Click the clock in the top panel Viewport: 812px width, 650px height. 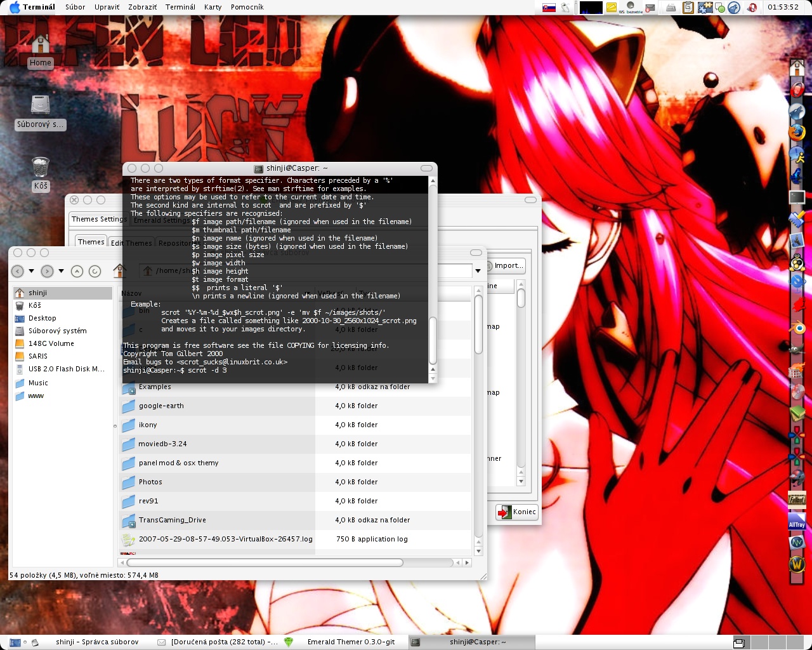tap(783, 8)
